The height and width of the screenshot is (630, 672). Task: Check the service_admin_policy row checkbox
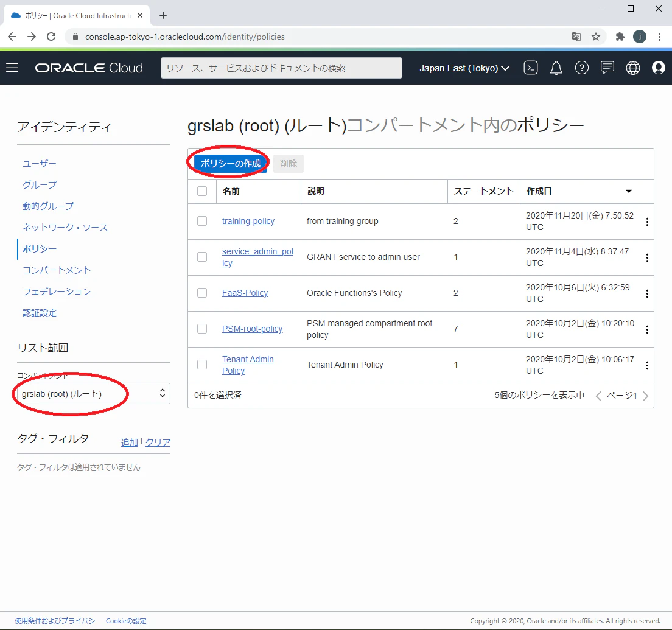pos(202,257)
